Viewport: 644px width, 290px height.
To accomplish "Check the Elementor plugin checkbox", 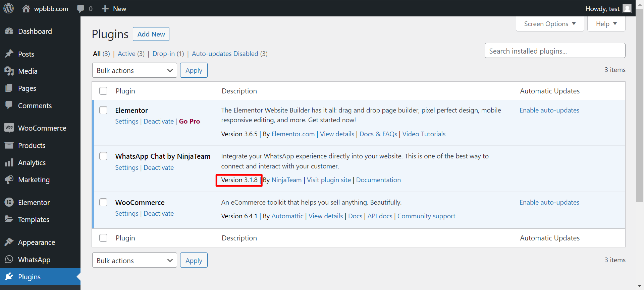I will 103,110.
